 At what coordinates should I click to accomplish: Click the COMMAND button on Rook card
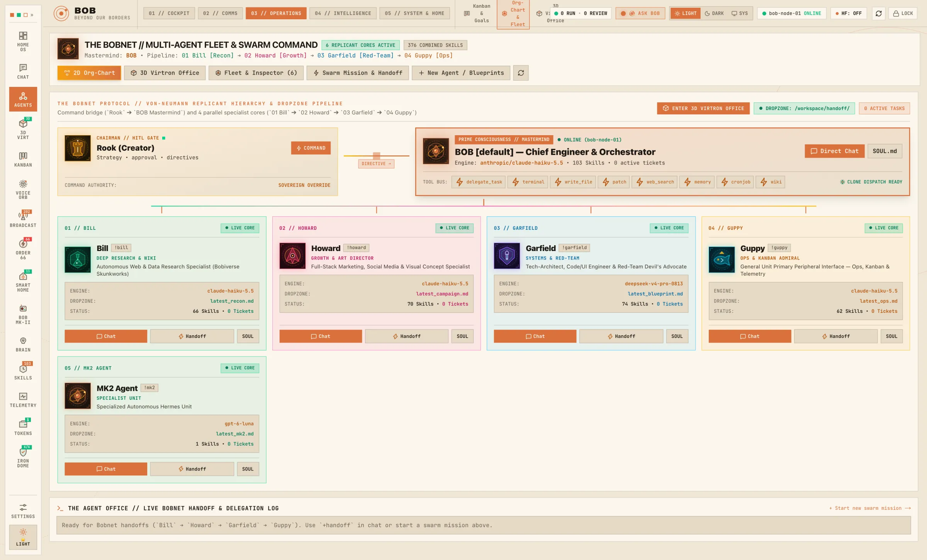[311, 148]
